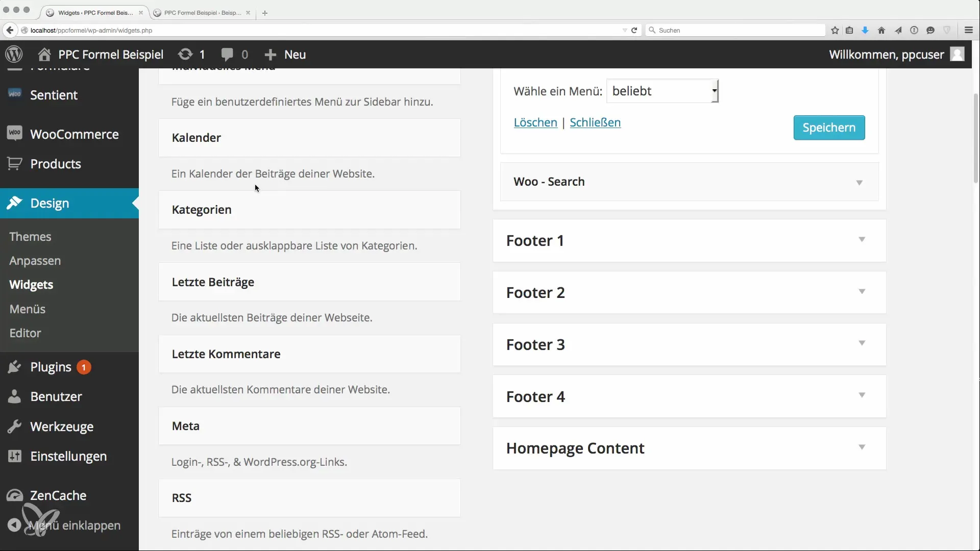
Task: Collapse menu with the arrow circle icon
Action: click(14, 525)
